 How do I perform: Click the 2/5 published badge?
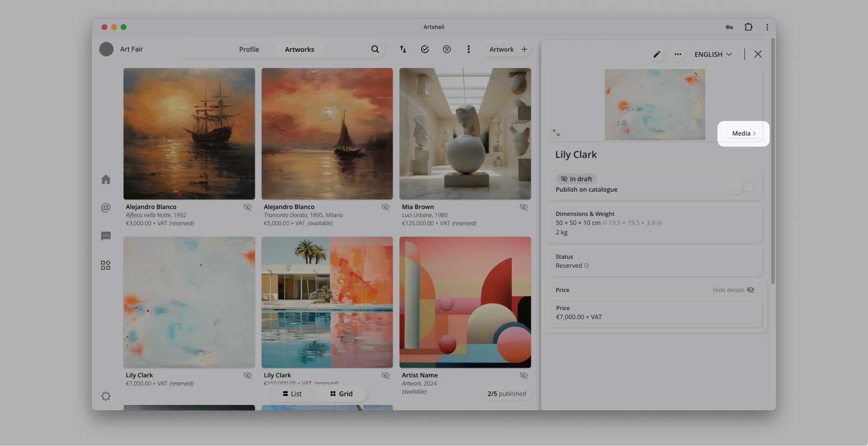pos(507,394)
